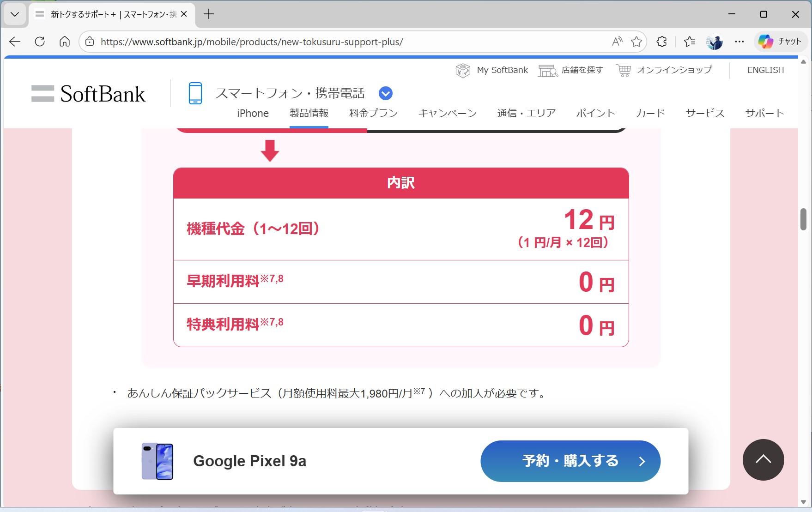Click the SoftBank logo
The width and height of the screenshot is (812, 512).
pos(88,94)
